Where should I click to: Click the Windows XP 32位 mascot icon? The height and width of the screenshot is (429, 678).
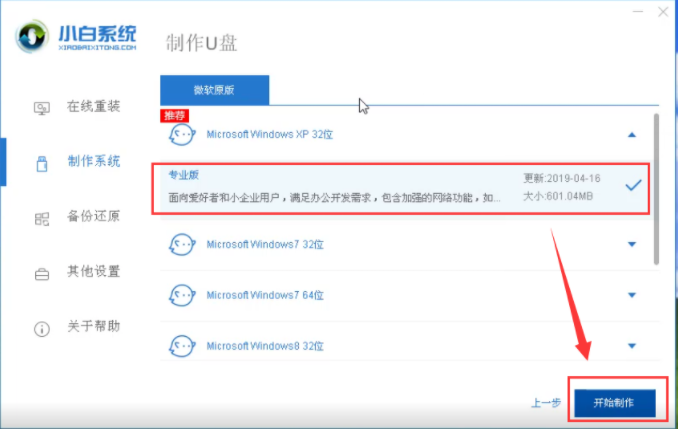[x=182, y=135]
